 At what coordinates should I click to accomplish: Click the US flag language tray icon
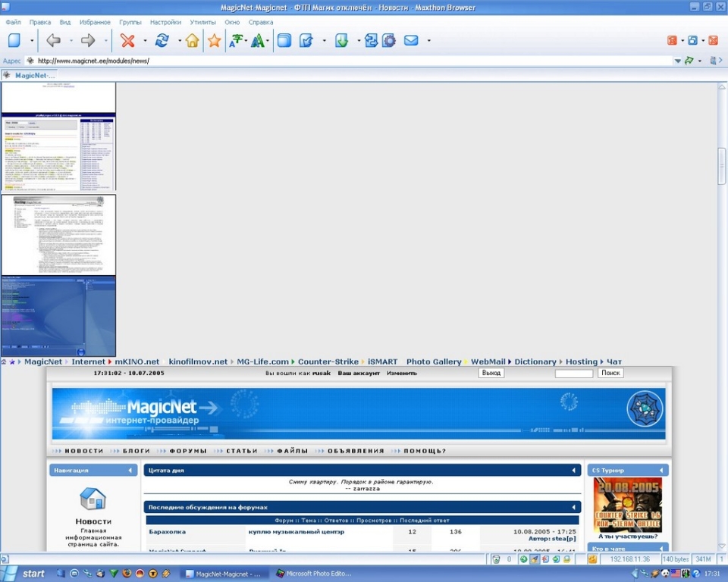pyautogui.click(x=676, y=574)
